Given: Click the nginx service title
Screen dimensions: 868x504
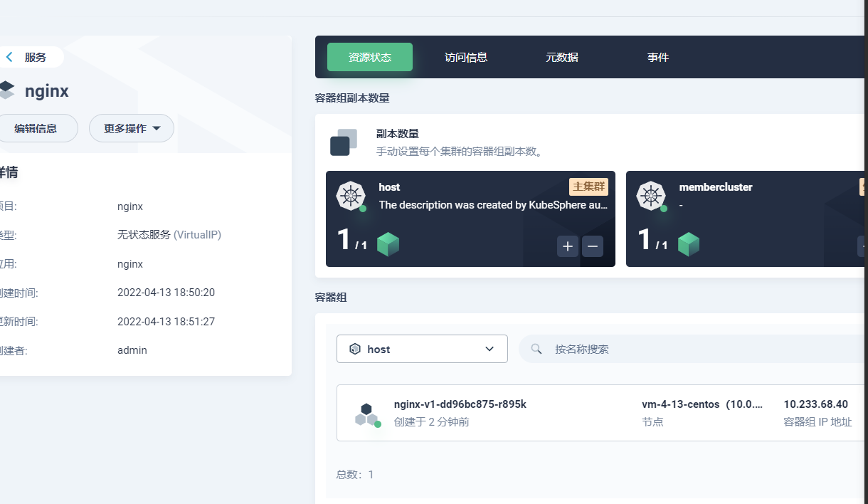Looking at the screenshot, I should point(47,91).
